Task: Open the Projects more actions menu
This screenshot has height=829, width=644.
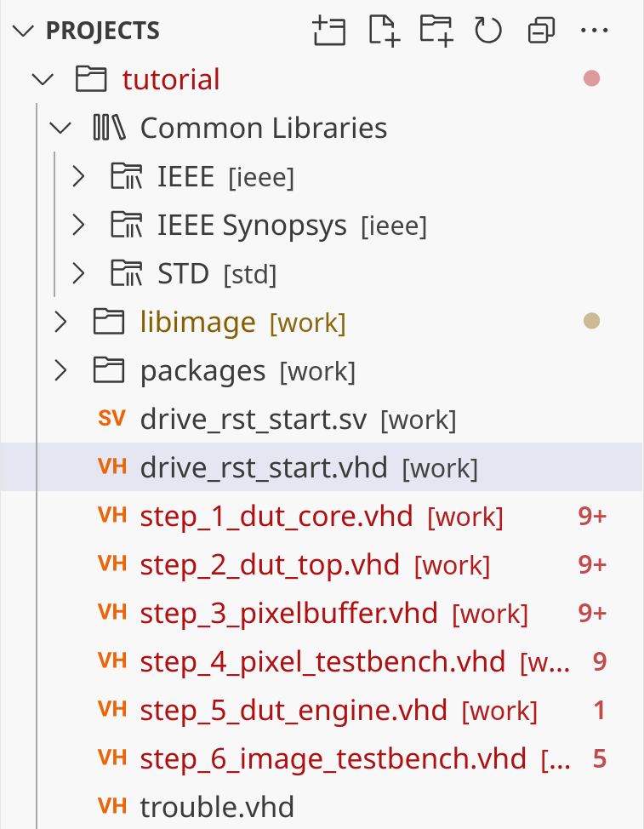Action: (x=591, y=31)
